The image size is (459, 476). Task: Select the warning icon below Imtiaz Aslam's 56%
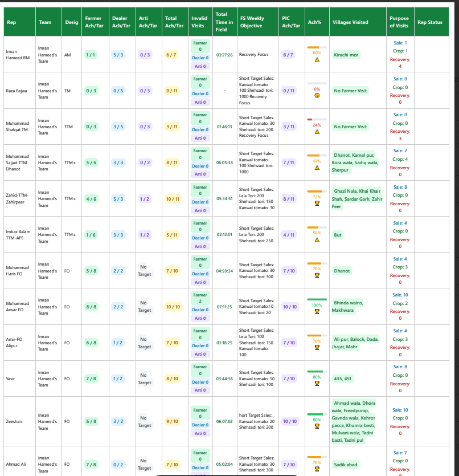click(316, 238)
